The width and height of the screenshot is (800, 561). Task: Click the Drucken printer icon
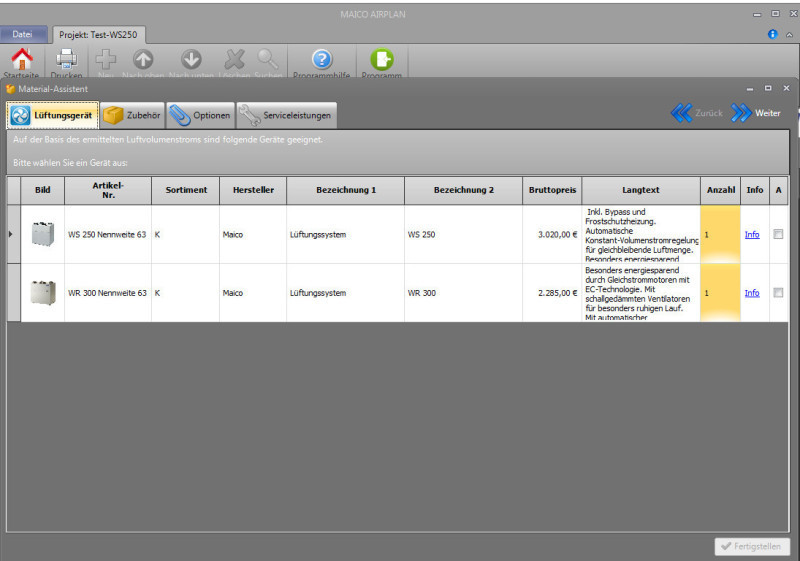[x=66, y=60]
